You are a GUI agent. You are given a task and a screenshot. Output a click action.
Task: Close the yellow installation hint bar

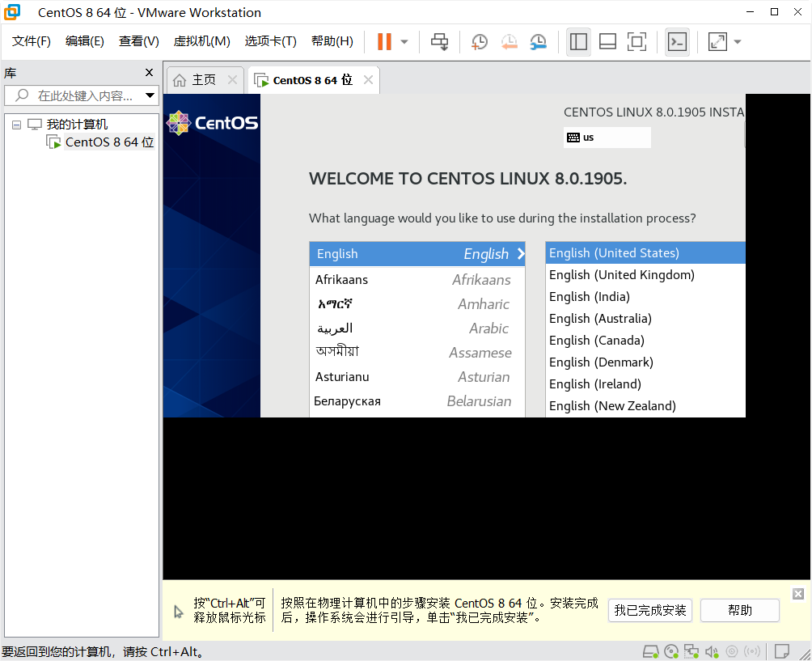tap(798, 594)
